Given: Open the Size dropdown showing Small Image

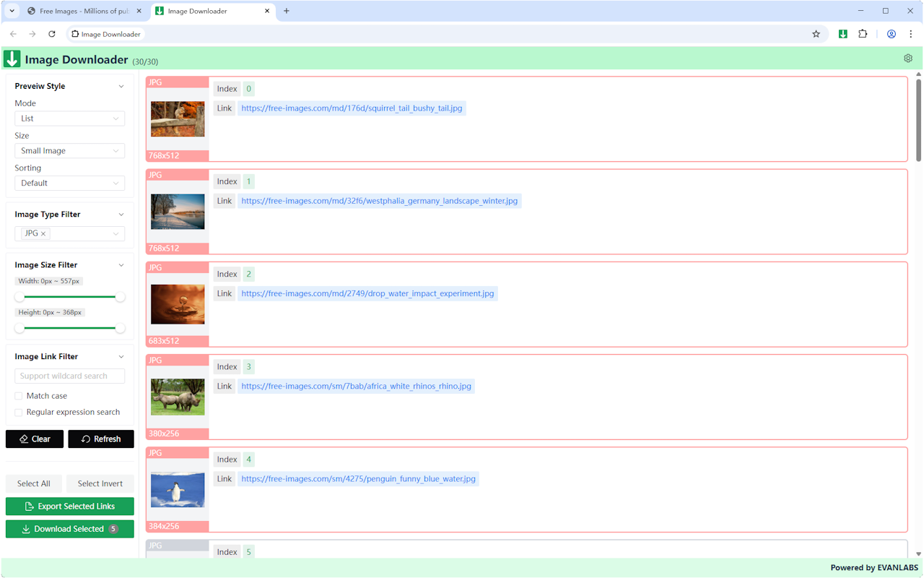Looking at the screenshot, I should point(70,151).
